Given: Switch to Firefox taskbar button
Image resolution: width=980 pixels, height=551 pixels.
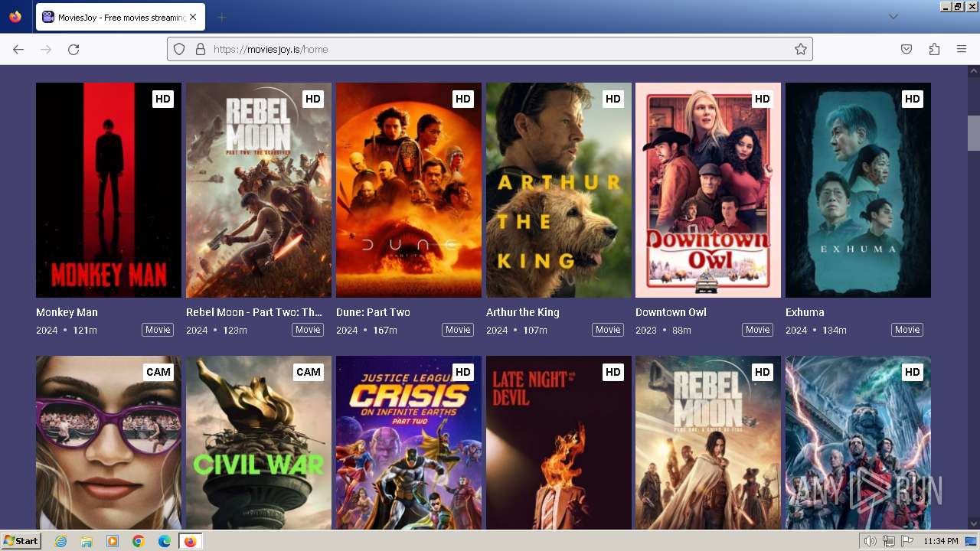Looking at the screenshot, I should coord(190,541).
